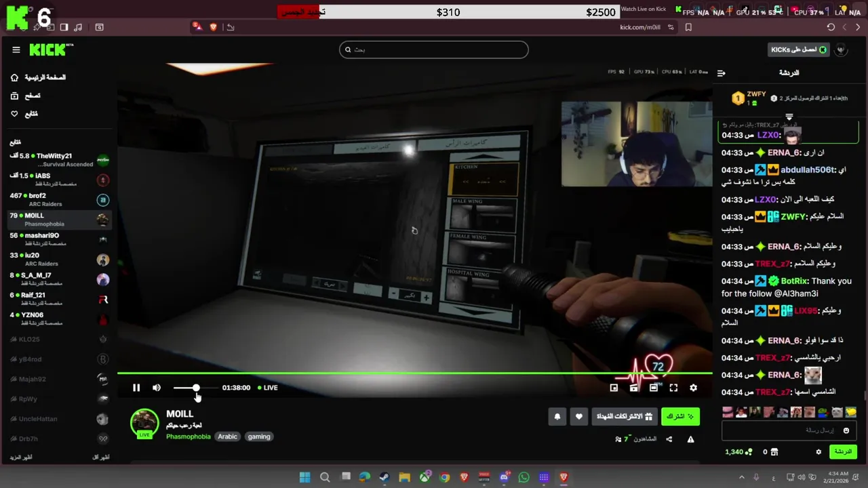
Task: Open the Kick hamburger menu
Action: click(16, 49)
